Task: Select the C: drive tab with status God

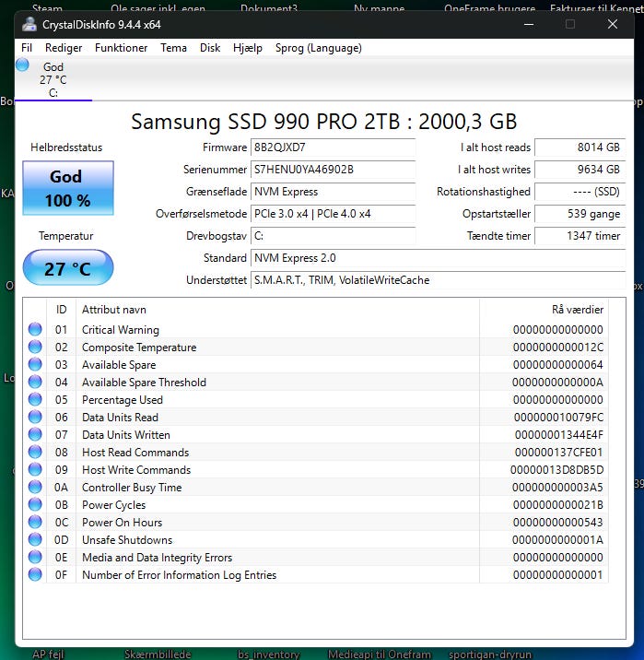Action: coord(53,79)
